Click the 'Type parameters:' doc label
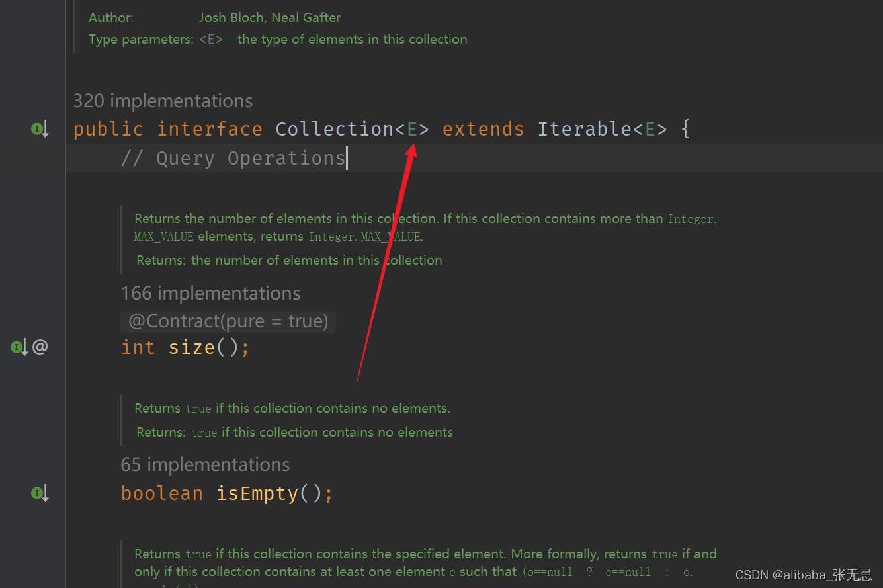Viewport: 883px width, 588px height. click(142, 40)
